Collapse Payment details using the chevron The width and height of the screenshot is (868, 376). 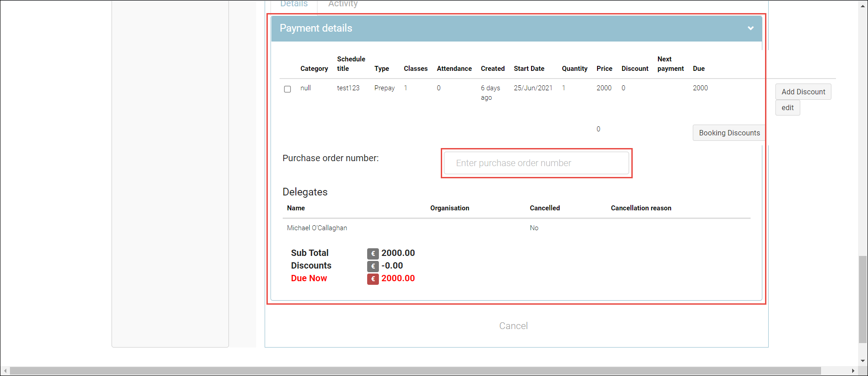coord(750,28)
